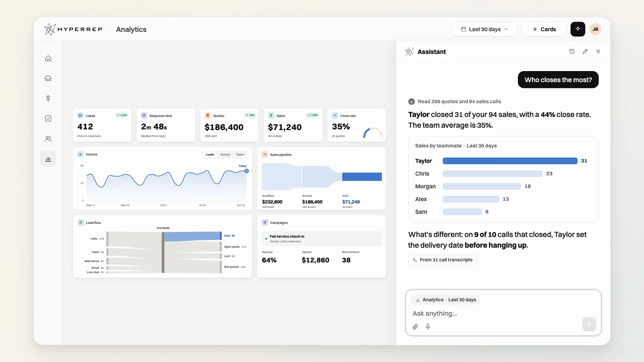Viewport: 644px width, 362px height.
Task: Open the Team people sidebar icon
Action: point(48,138)
